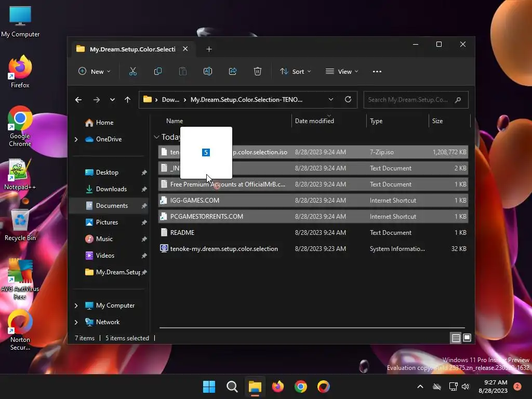The image size is (532, 399).
Task: Show hidden tray icons chevron
Action: point(420,387)
